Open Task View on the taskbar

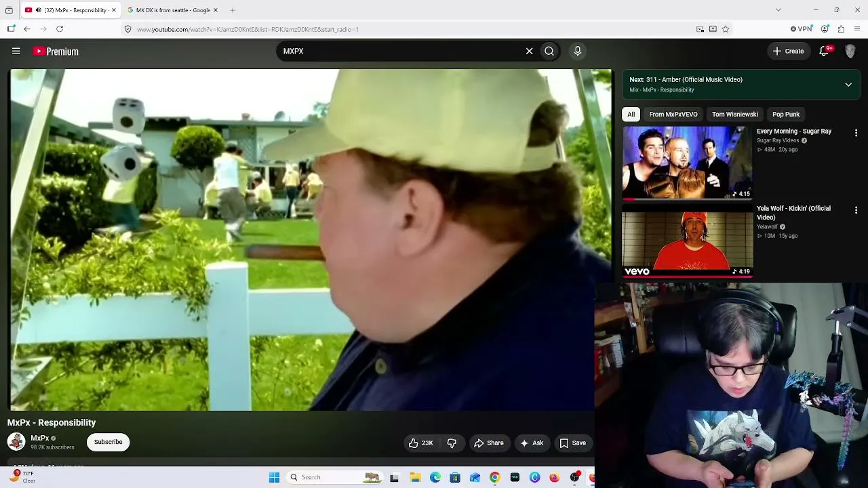coord(394,478)
